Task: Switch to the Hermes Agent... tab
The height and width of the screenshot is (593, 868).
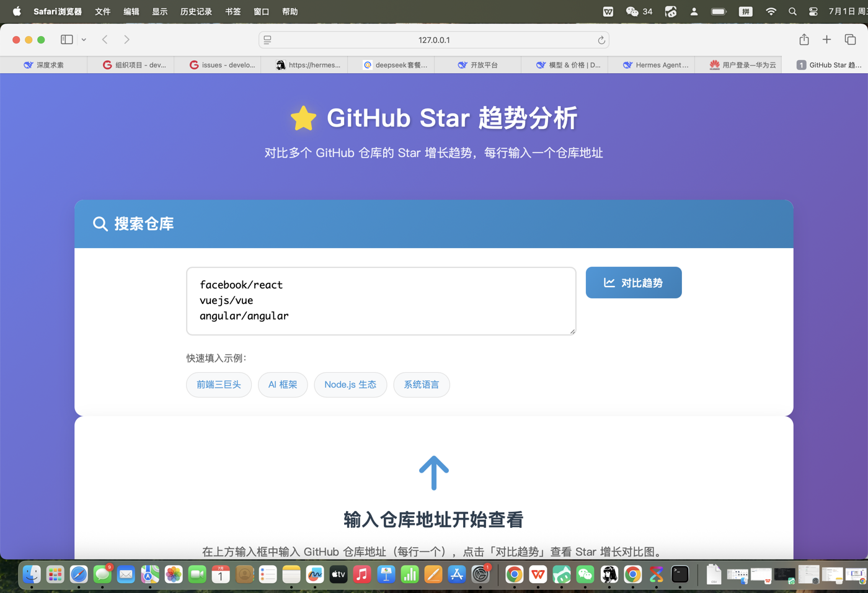Action: click(652, 65)
